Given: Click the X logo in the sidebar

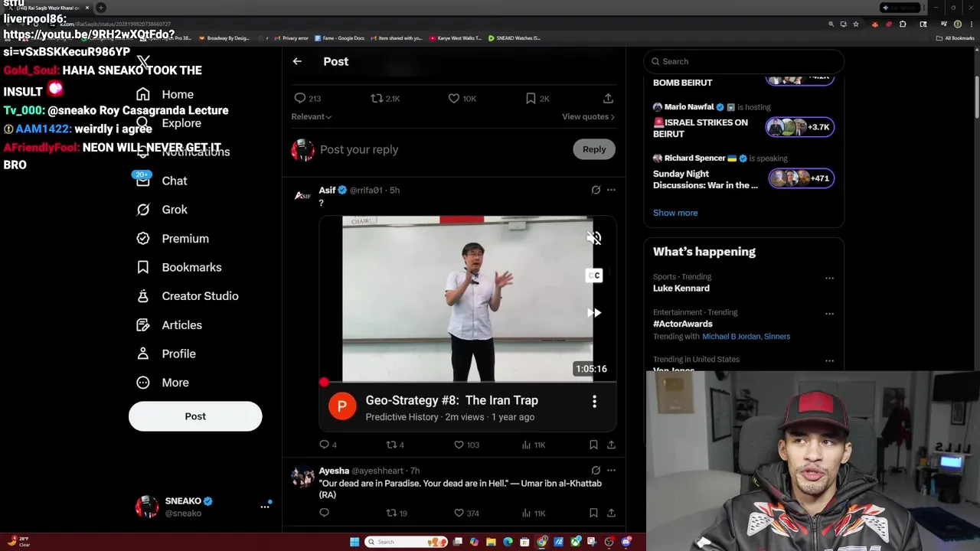Looking at the screenshot, I should click(143, 61).
